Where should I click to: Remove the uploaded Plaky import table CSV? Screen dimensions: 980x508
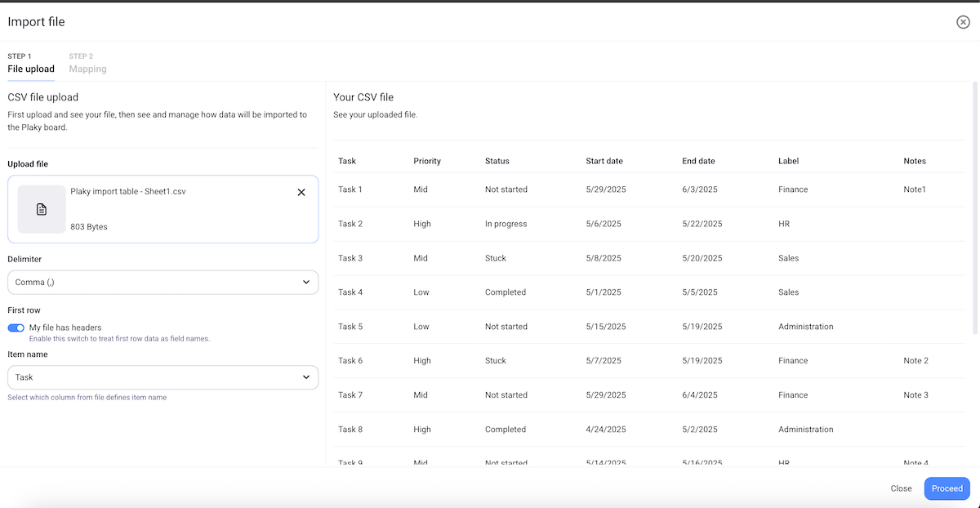301,192
